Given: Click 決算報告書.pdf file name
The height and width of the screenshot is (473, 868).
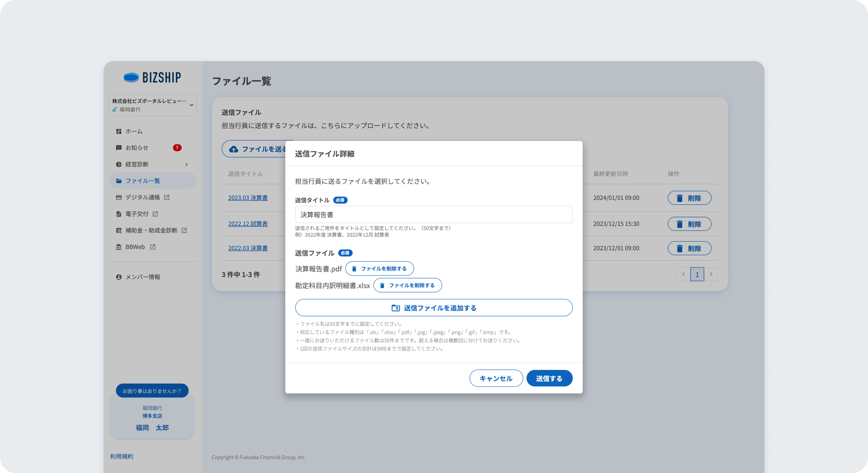Looking at the screenshot, I should click(x=318, y=269).
